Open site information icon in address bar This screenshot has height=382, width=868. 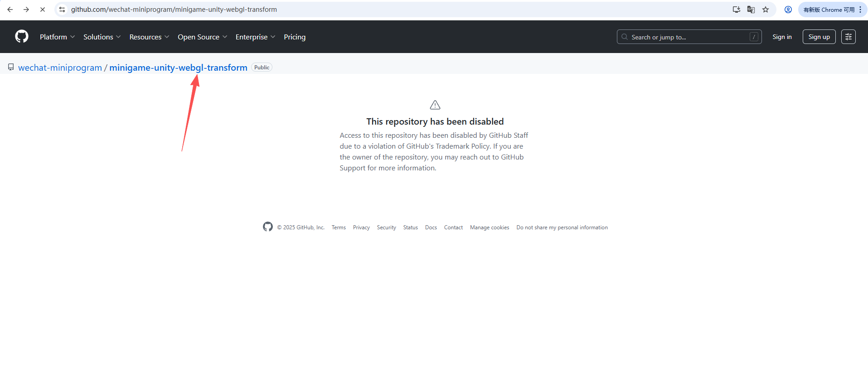click(62, 10)
